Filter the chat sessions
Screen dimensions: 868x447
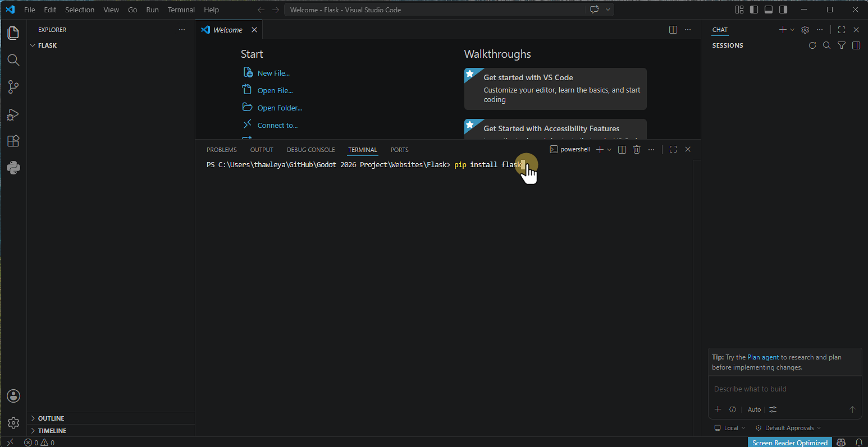coord(841,45)
